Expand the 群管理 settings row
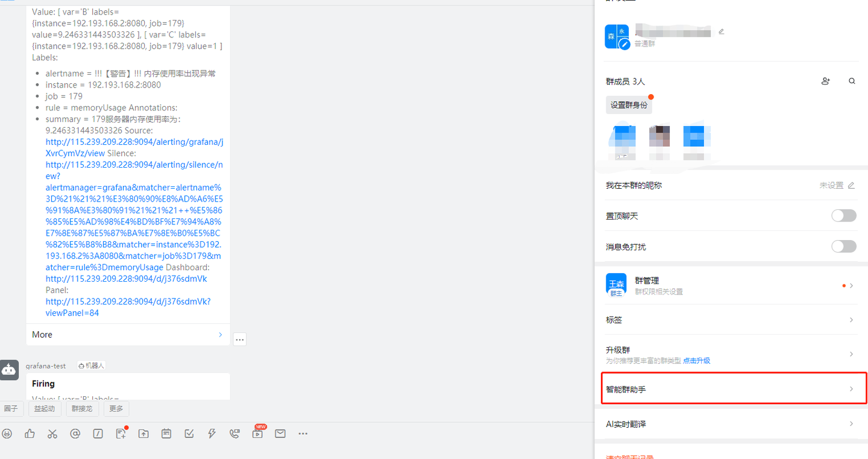The height and width of the screenshot is (459, 868). [x=731, y=285]
